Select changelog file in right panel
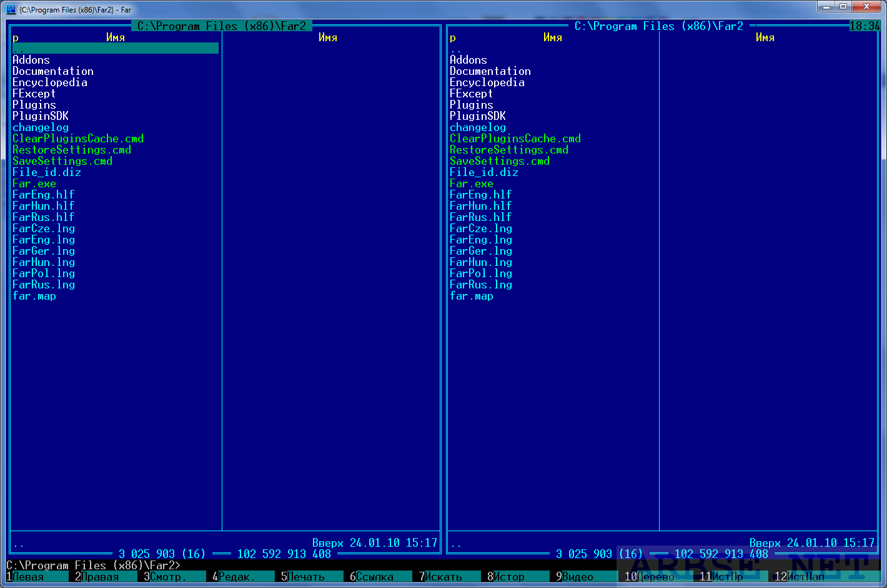Screen dimensions: 887x588 click(x=478, y=127)
